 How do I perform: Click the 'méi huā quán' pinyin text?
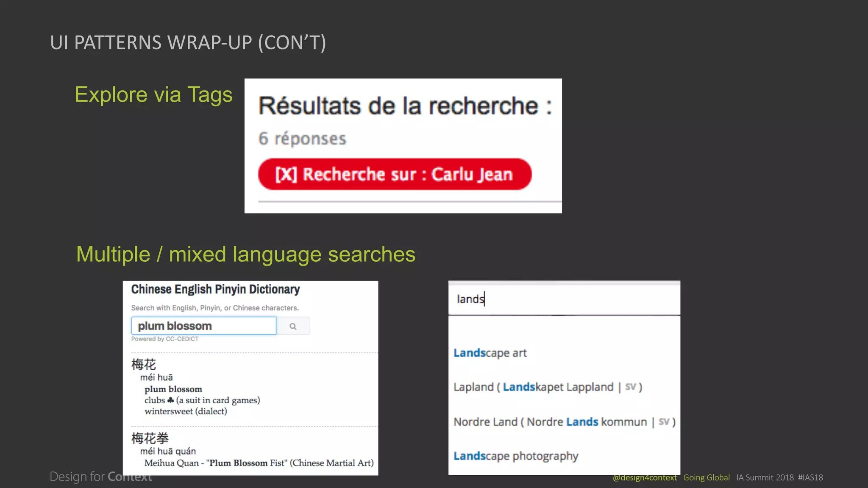[x=168, y=451]
